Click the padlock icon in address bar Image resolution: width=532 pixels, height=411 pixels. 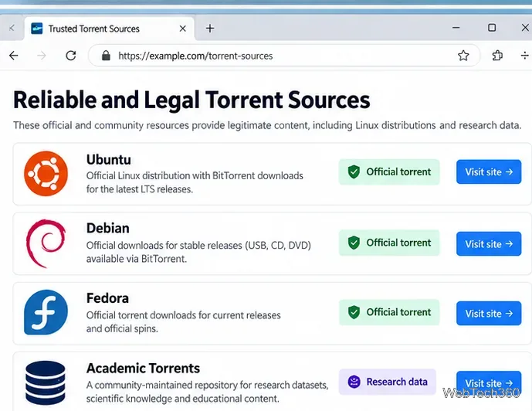click(106, 56)
